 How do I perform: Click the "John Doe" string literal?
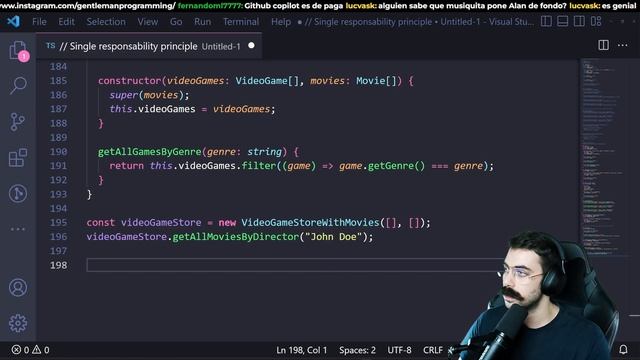click(x=333, y=237)
